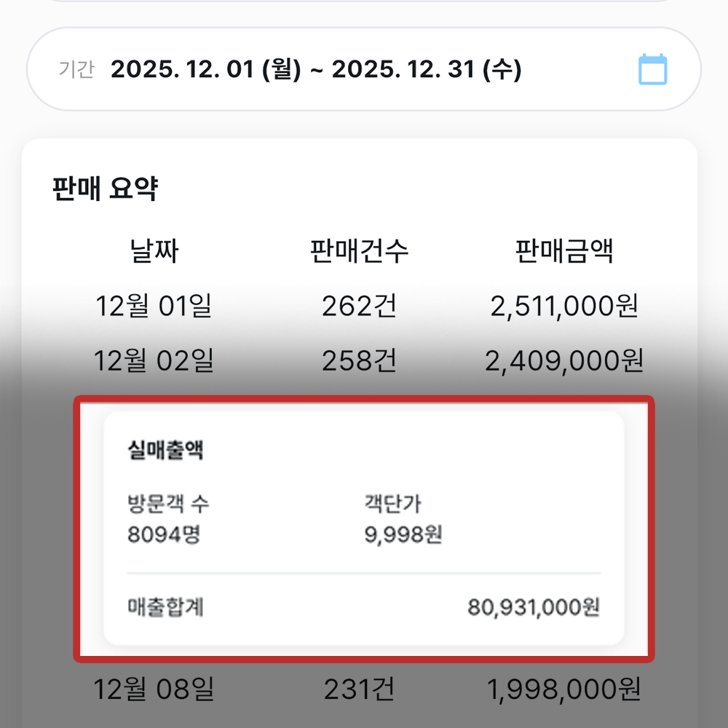Screen dimensions: 728x728
Task: Click the 2,409,000원 sales amount
Action: 564,360
